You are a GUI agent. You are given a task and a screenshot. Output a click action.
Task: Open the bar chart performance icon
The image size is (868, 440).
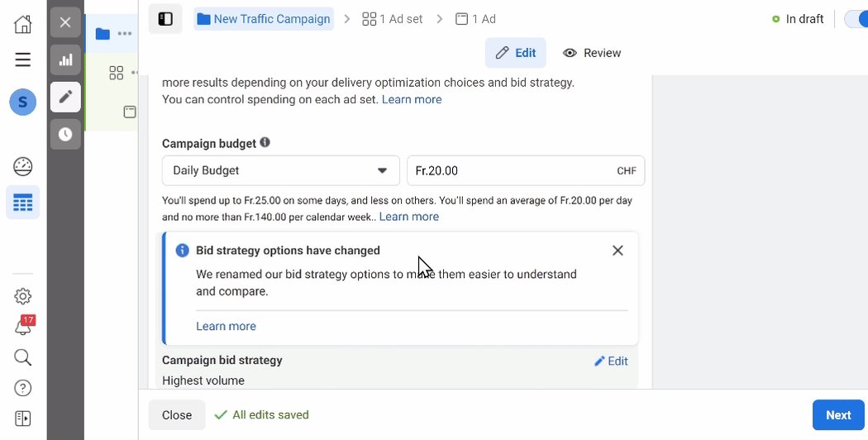click(65, 60)
